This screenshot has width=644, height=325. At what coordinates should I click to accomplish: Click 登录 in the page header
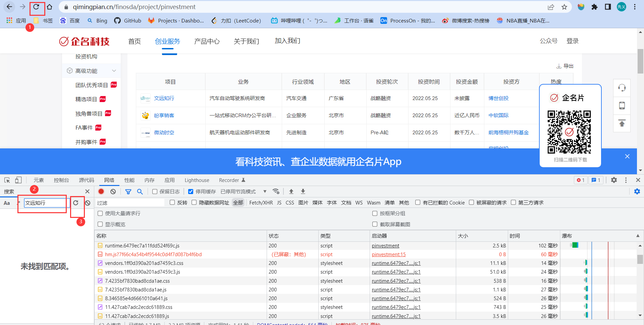[x=573, y=41]
